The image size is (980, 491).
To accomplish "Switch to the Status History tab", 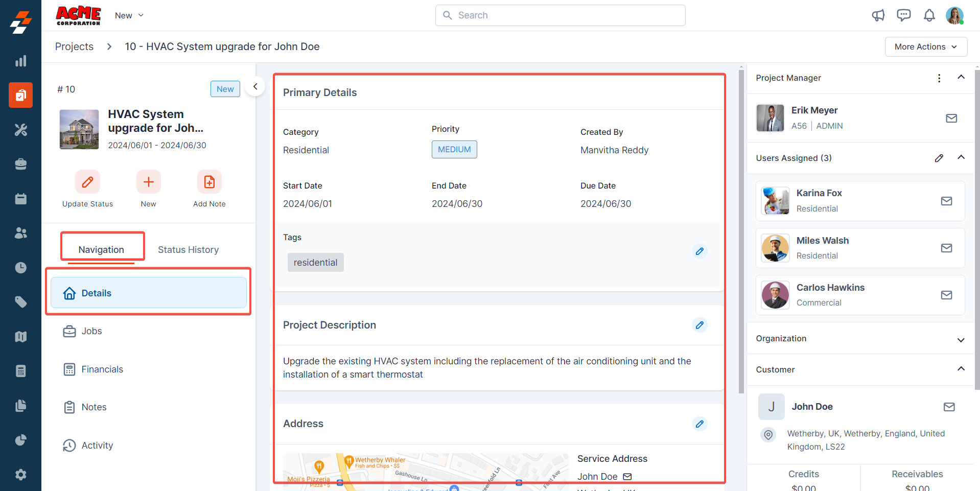I will [x=188, y=249].
